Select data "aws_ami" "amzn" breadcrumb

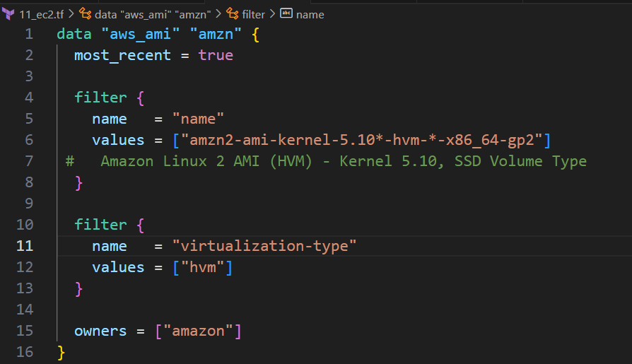[153, 15]
